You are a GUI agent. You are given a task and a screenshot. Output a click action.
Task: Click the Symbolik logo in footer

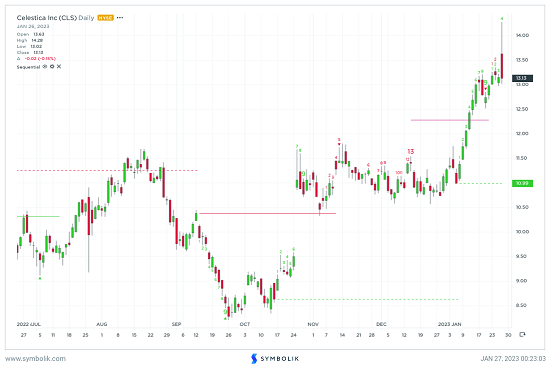point(275,359)
